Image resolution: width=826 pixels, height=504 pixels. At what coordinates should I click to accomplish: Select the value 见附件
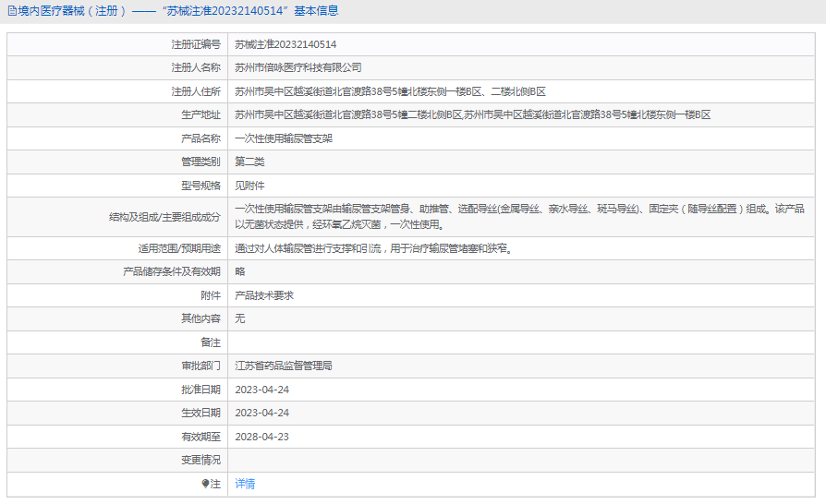point(249,186)
